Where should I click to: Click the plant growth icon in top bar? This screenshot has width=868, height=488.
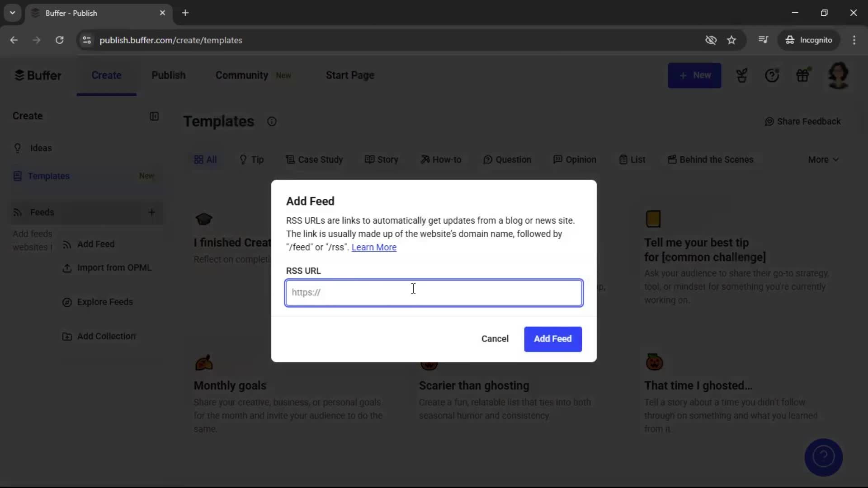[742, 75]
